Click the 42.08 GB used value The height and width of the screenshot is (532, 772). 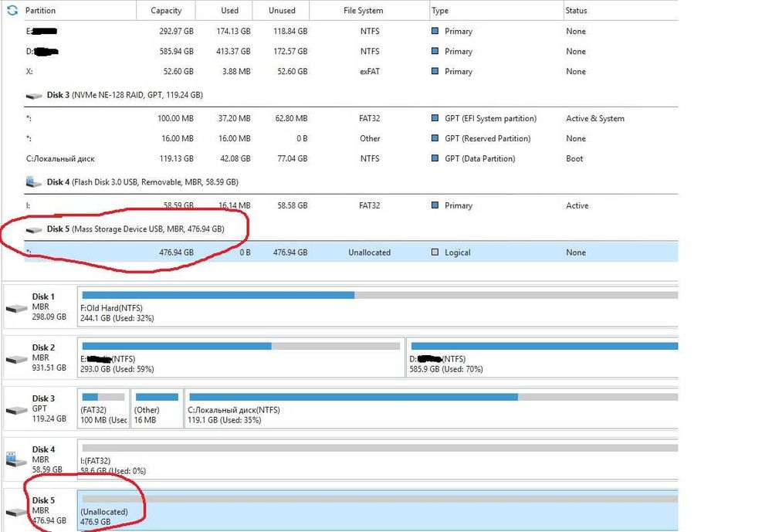point(235,158)
